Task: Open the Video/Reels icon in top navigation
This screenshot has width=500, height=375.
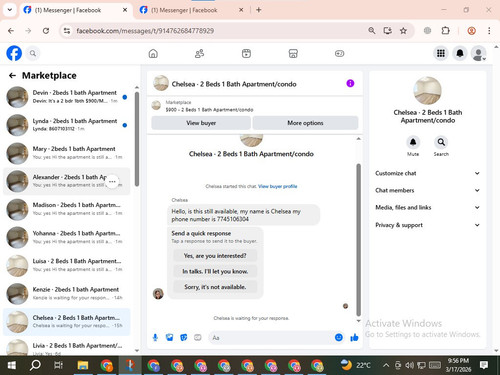Action: pos(246,53)
